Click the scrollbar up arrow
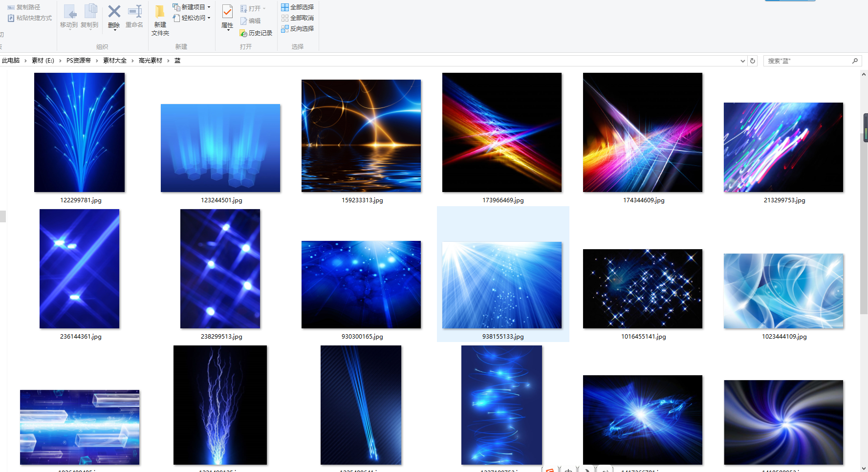The height and width of the screenshot is (472, 868). pyautogui.click(x=864, y=75)
